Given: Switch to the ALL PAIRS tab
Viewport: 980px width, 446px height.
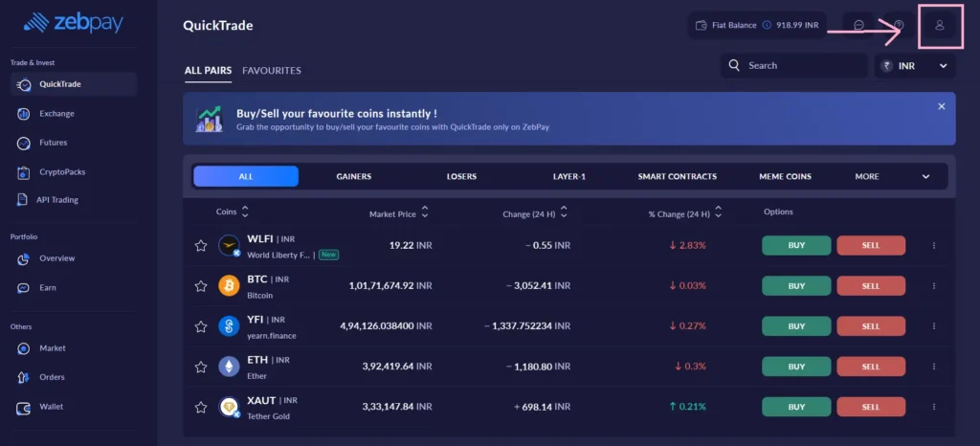Looking at the screenshot, I should pos(208,71).
